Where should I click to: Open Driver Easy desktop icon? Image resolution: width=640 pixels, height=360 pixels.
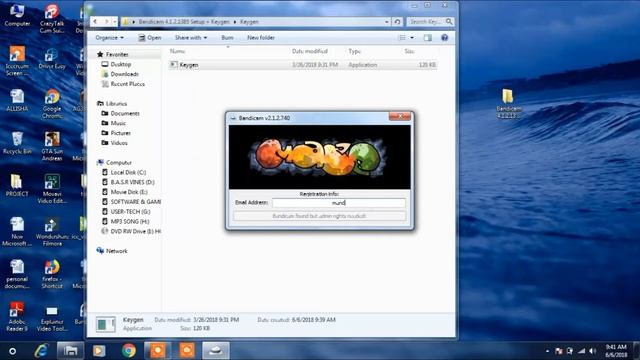[52, 58]
